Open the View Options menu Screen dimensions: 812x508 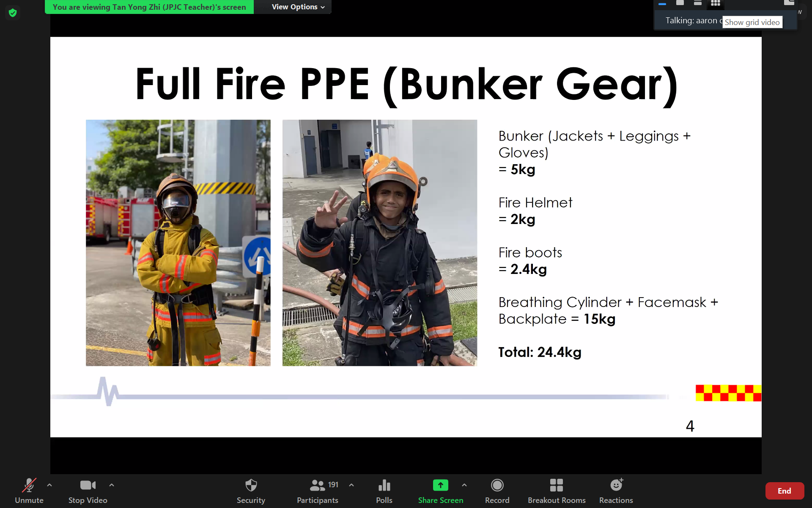(x=298, y=7)
